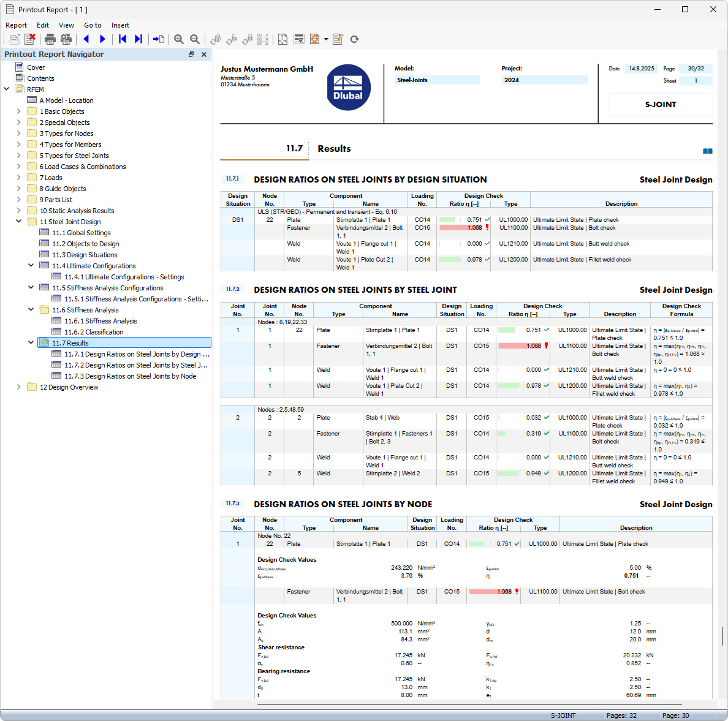728x721 pixels.
Task: Click the zoom out magnifier
Action: click(x=195, y=39)
